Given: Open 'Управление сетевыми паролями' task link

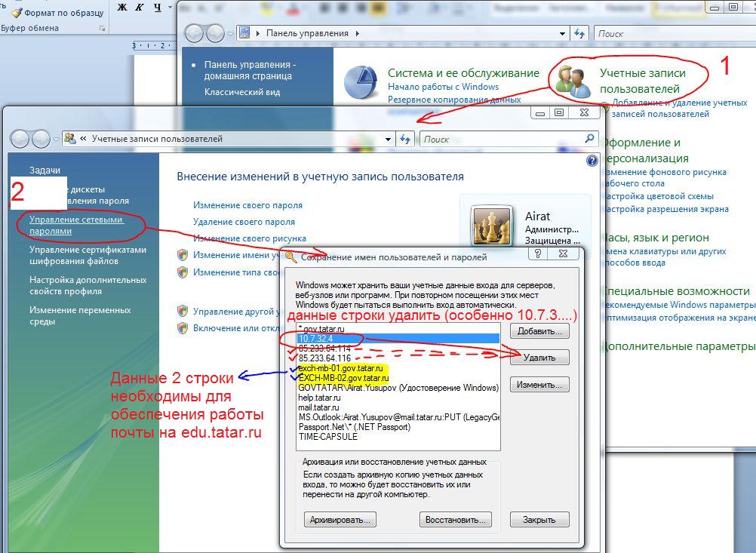Looking at the screenshot, I should coord(76,225).
